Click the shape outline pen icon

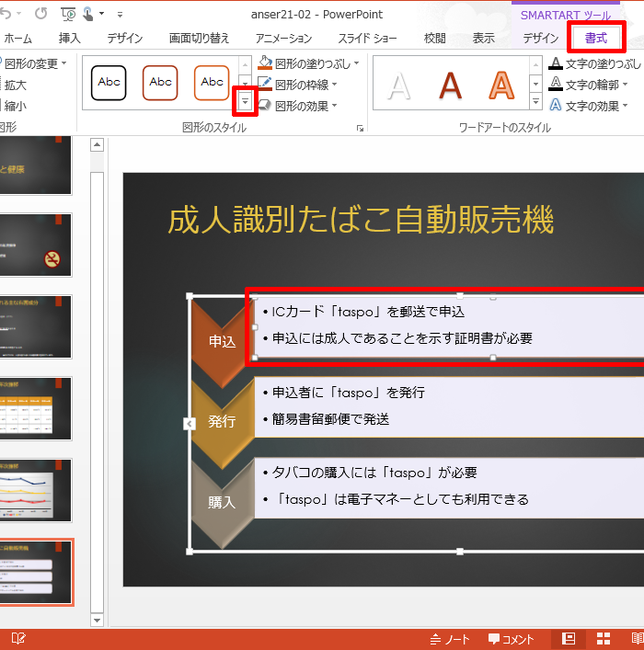(x=265, y=85)
